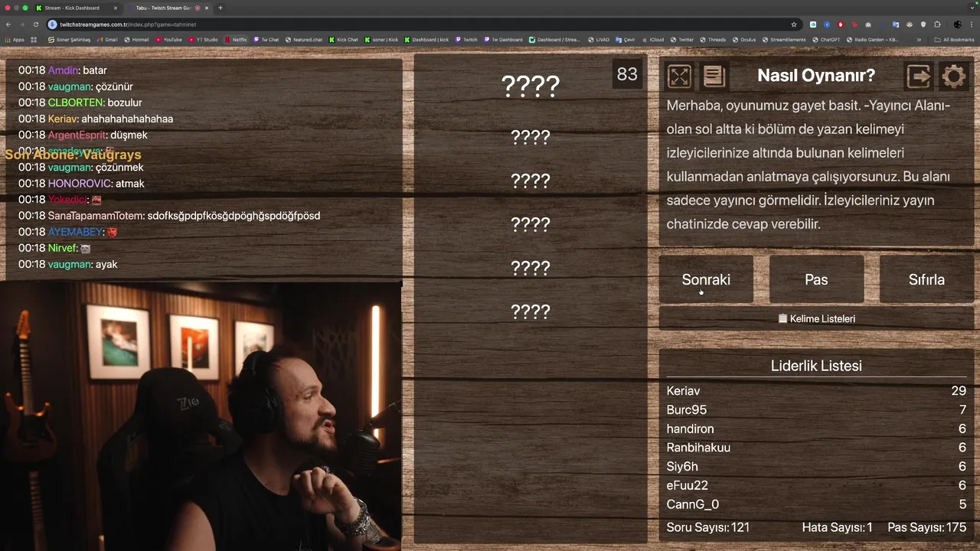Open the ChatGPT bookmark
980x551 pixels.
(826, 40)
